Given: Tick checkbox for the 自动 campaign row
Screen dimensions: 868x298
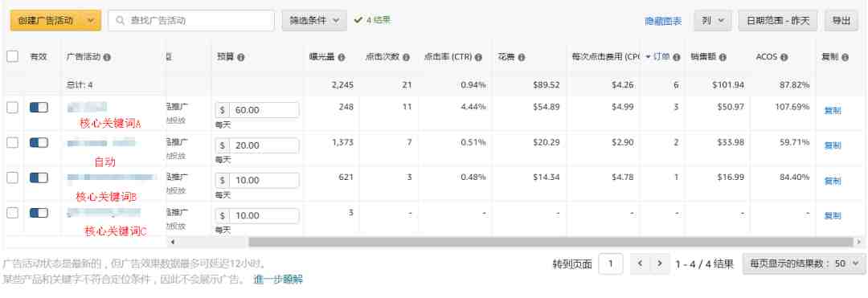Looking at the screenshot, I should point(12,143).
